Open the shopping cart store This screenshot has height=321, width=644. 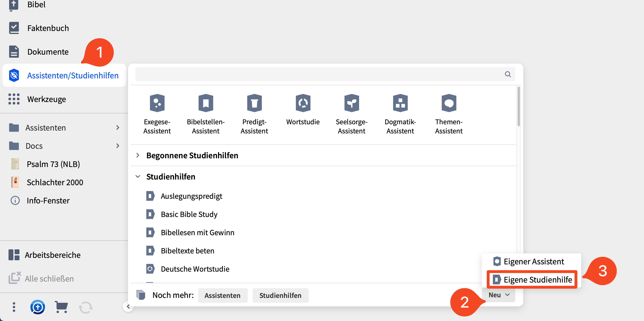(x=61, y=307)
